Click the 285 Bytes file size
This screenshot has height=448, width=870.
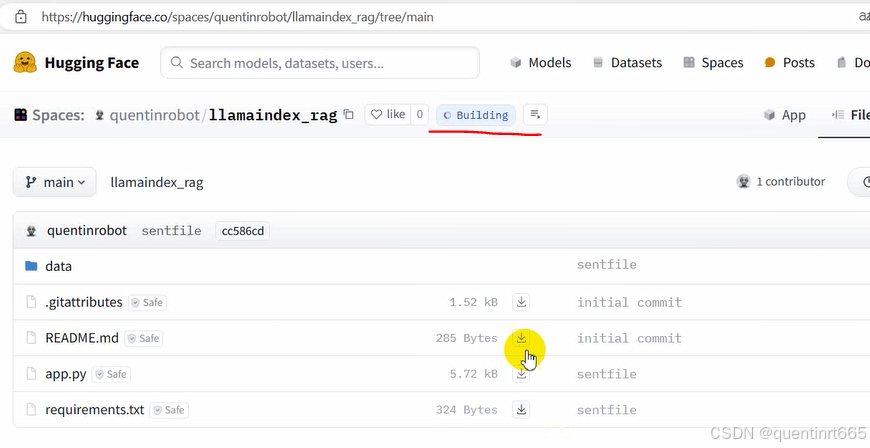point(467,338)
